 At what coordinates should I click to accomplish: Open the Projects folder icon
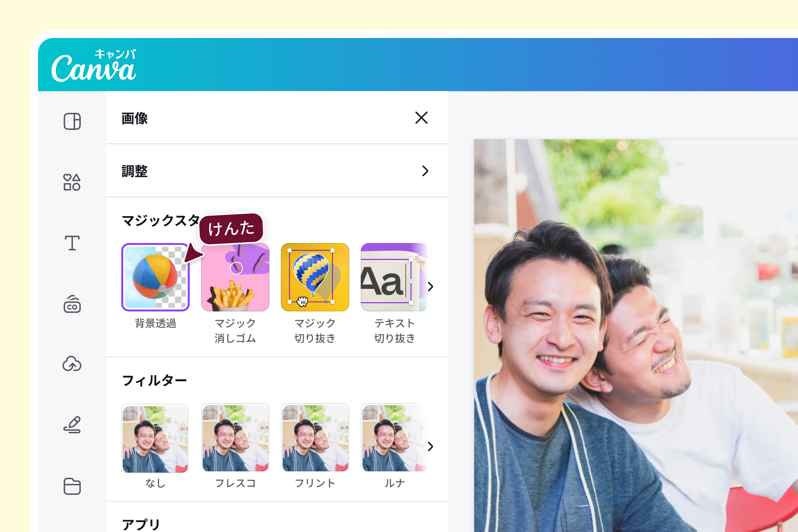point(72,486)
